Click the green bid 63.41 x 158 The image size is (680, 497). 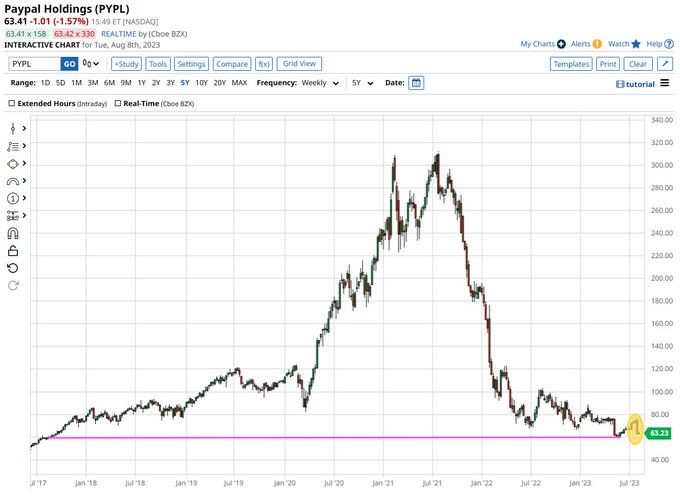pos(26,34)
